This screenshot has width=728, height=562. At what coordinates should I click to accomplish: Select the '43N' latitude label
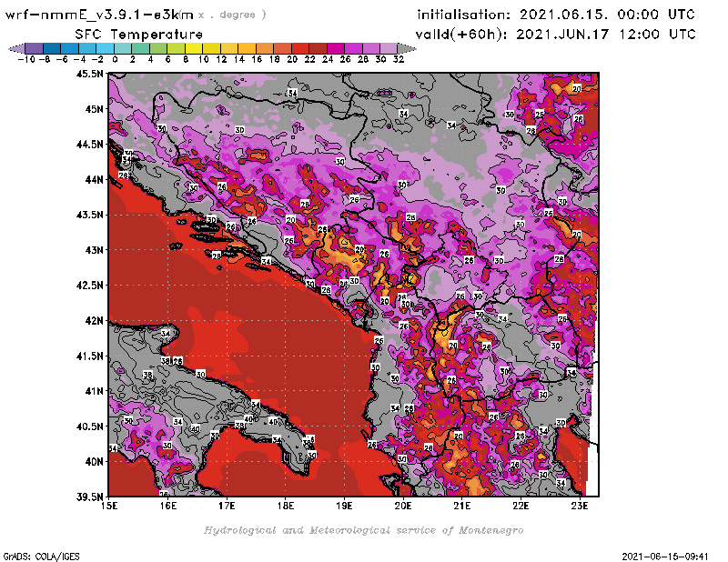(94, 250)
